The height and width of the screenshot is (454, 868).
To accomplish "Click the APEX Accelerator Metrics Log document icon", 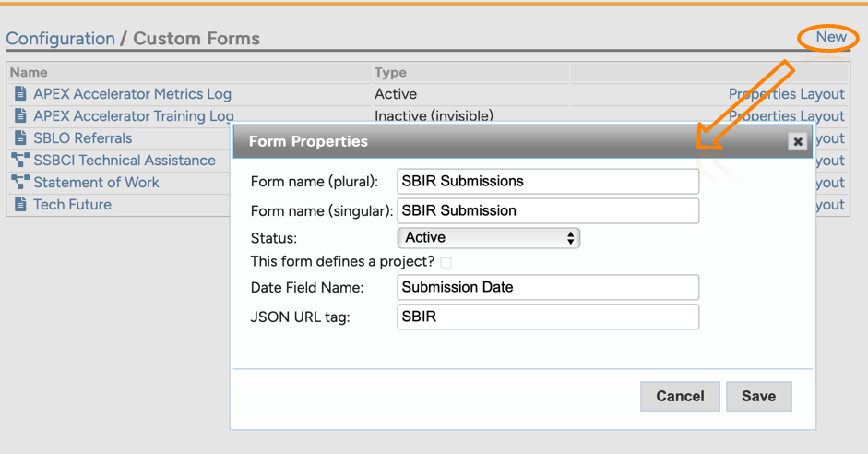I will pos(20,94).
